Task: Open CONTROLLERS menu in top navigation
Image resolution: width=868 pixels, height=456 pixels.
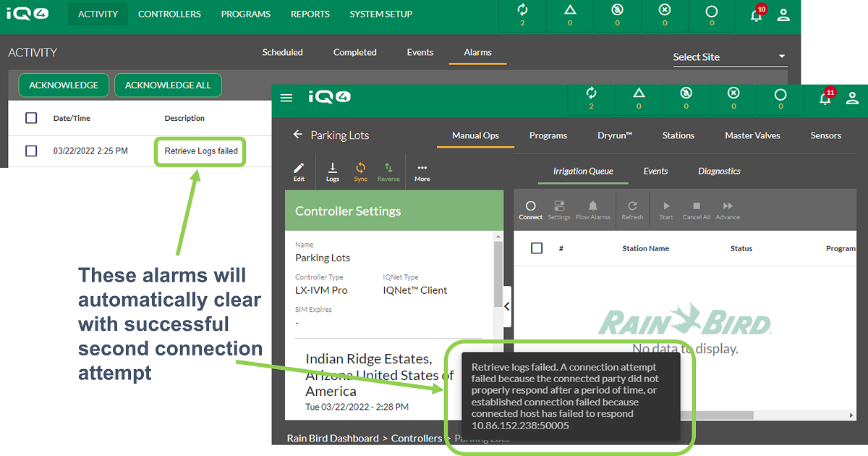Action: pos(169,14)
